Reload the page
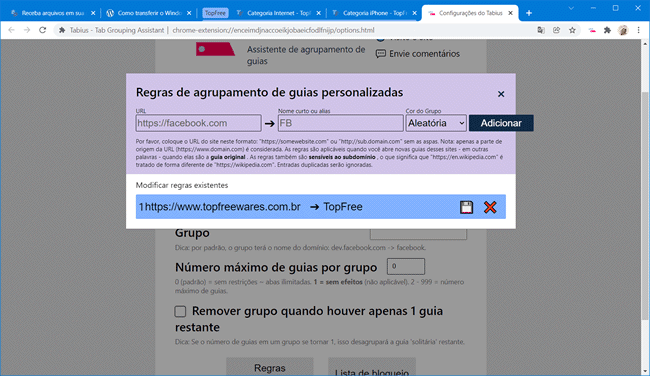The image size is (650, 376). click(42, 30)
